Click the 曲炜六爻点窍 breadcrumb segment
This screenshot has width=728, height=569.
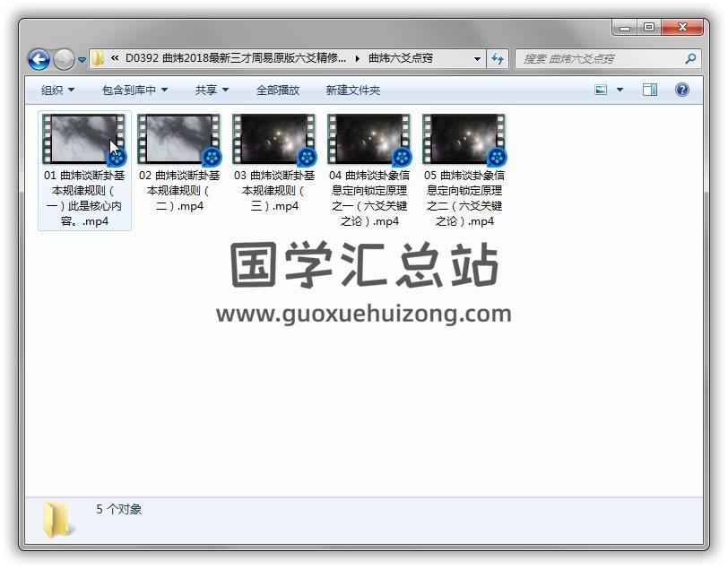point(400,58)
